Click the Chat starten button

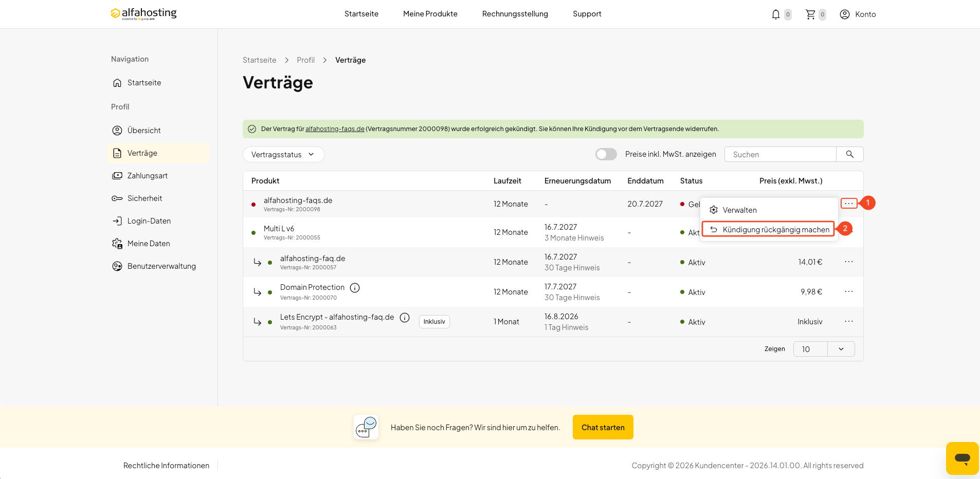pos(603,427)
